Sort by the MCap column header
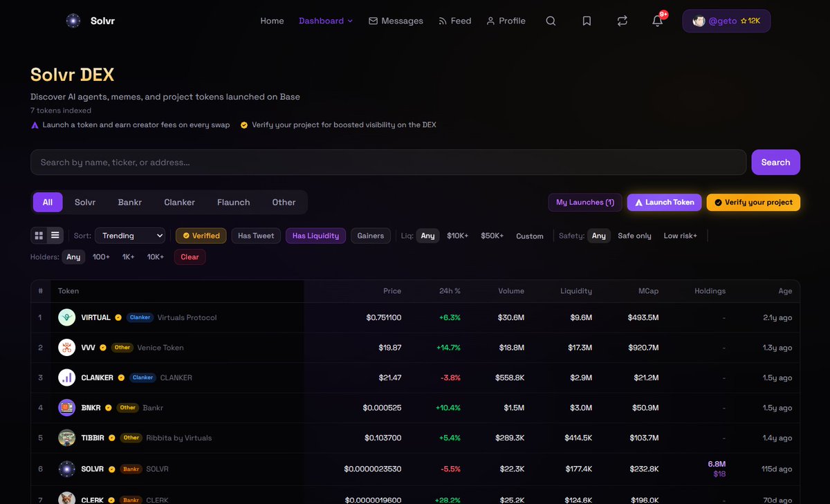The height and width of the screenshot is (504, 830). pos(648,291)
